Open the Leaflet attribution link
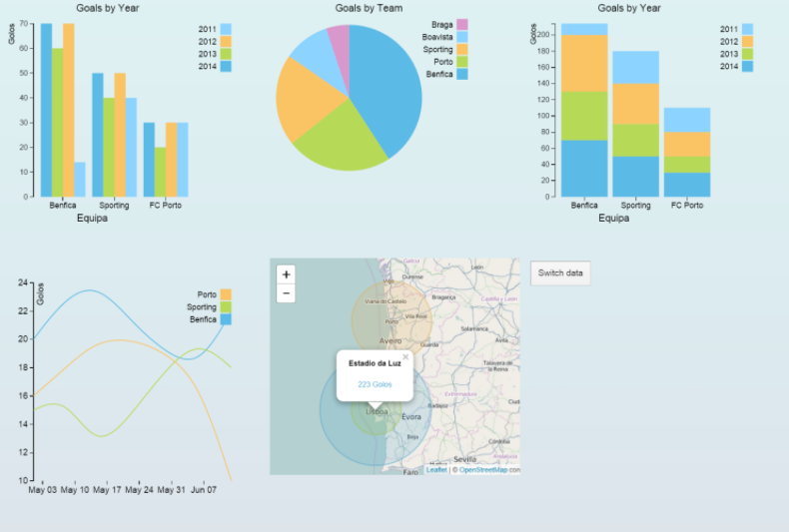Screen dimensions: 789x532 (436, 469)
